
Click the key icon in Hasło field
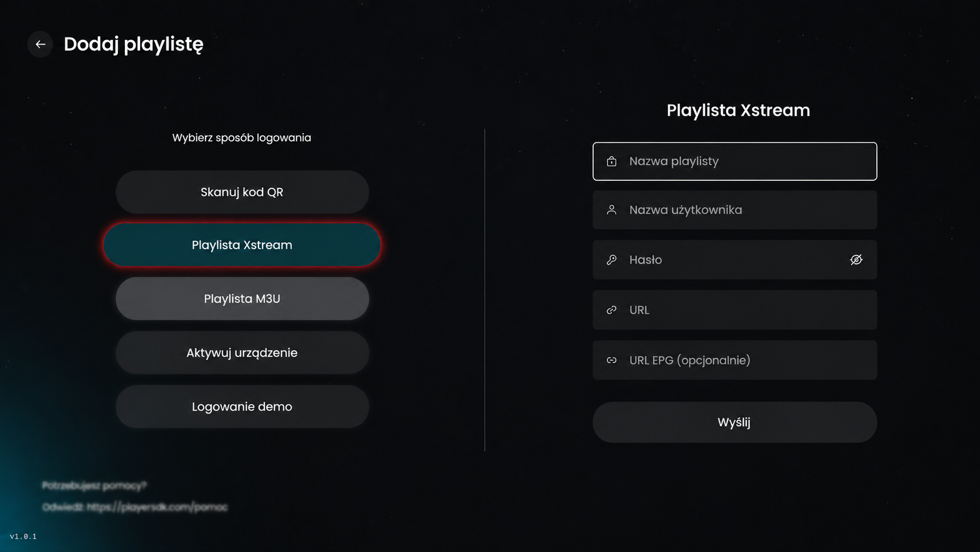611,260
